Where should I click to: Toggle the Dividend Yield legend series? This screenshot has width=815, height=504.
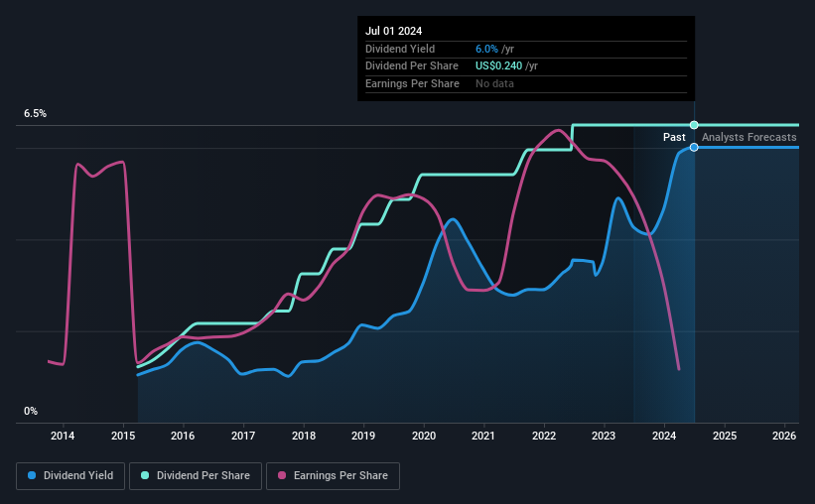coord(70,476)
